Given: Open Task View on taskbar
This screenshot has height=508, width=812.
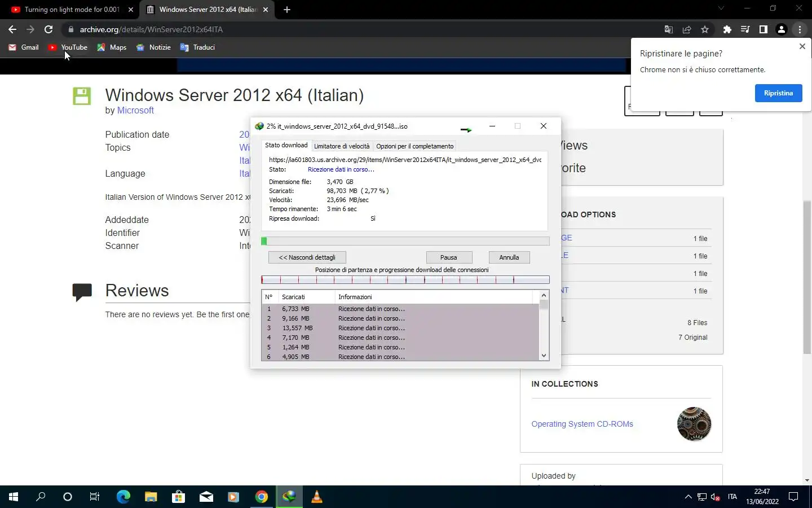Looking at the screenshot, I should 95,497.
